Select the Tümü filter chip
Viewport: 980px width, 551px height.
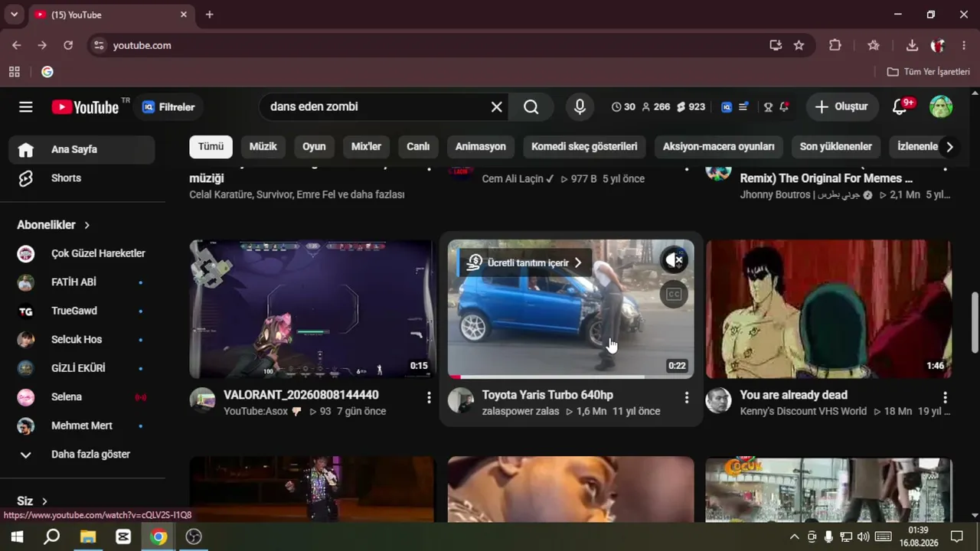211,146
